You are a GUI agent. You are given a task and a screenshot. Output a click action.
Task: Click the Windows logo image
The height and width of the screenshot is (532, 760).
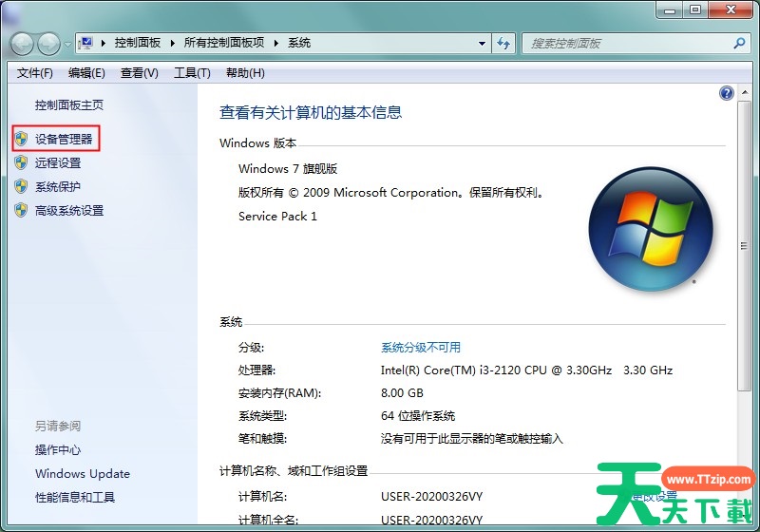pyautogui.click(x=651, y=229)
